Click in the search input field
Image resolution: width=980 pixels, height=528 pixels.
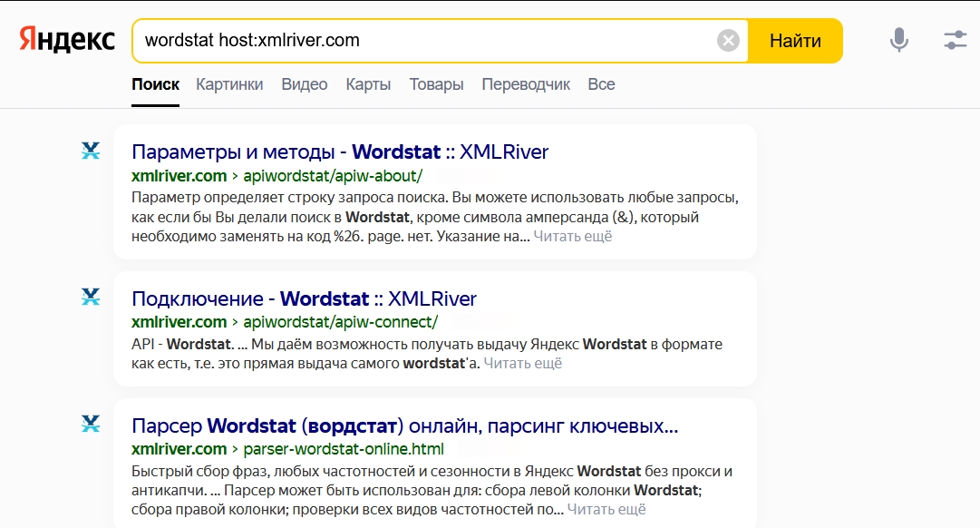coord(426,41)
